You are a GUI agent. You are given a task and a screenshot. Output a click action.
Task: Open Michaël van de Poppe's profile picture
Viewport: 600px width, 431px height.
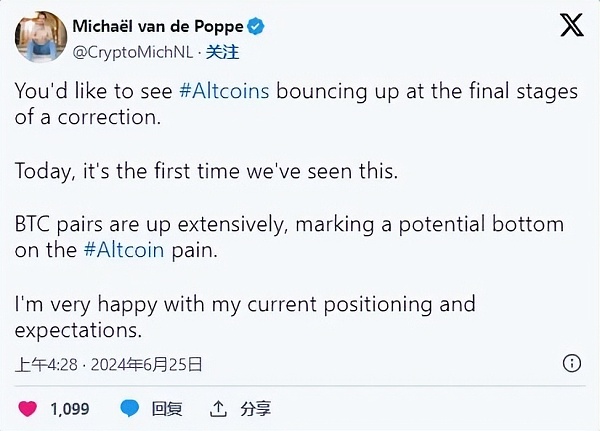coord(35,37)
